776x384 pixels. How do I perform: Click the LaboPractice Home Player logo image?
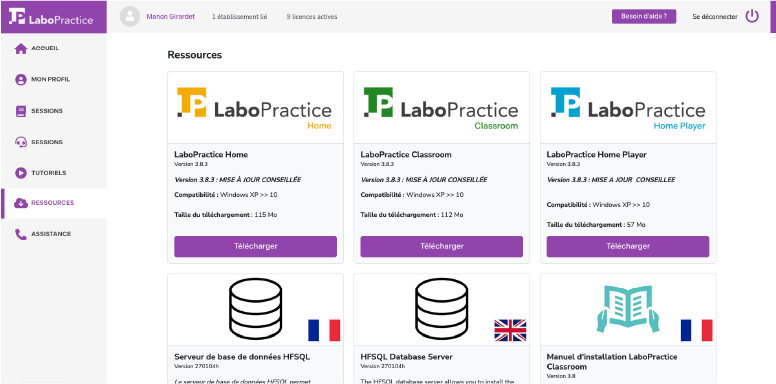[628, 109]
